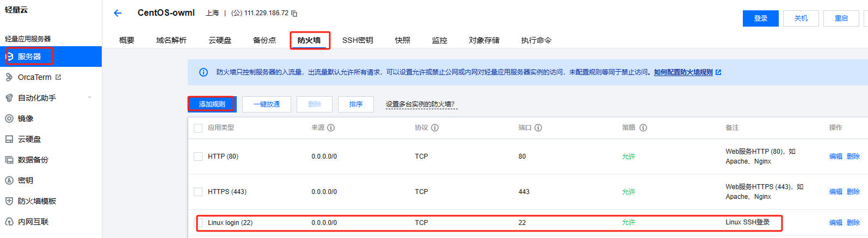Click the info icon beside 端口 column
868x238 pixels.
tap(538, 128)
